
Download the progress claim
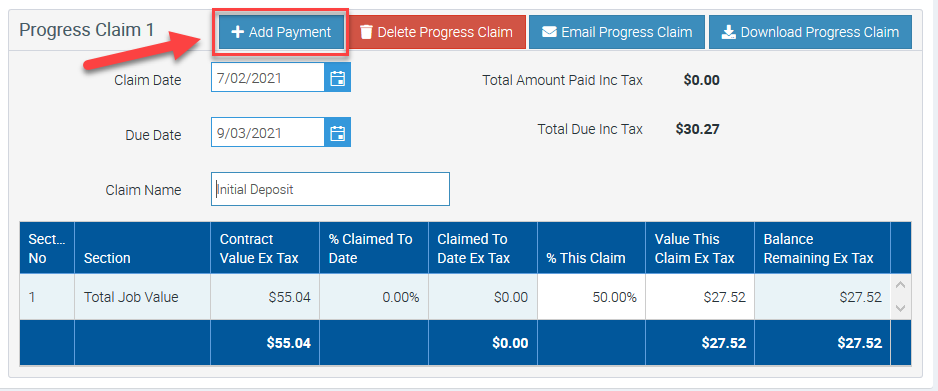tap(810, 32)
